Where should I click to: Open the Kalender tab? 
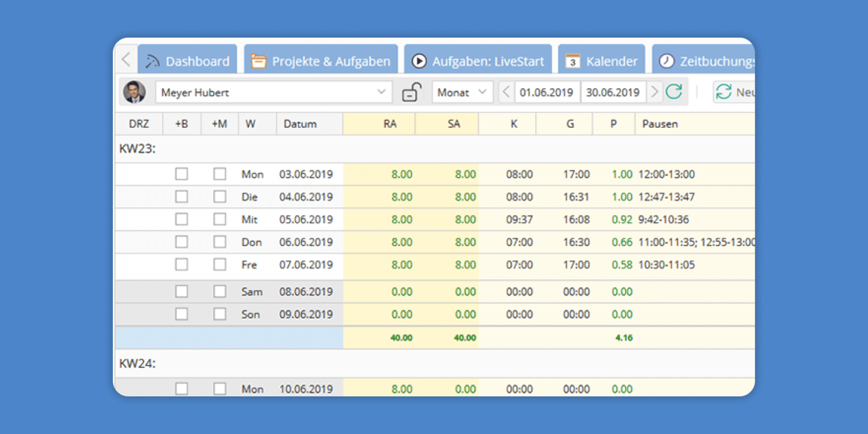click(x=602, y=61)
